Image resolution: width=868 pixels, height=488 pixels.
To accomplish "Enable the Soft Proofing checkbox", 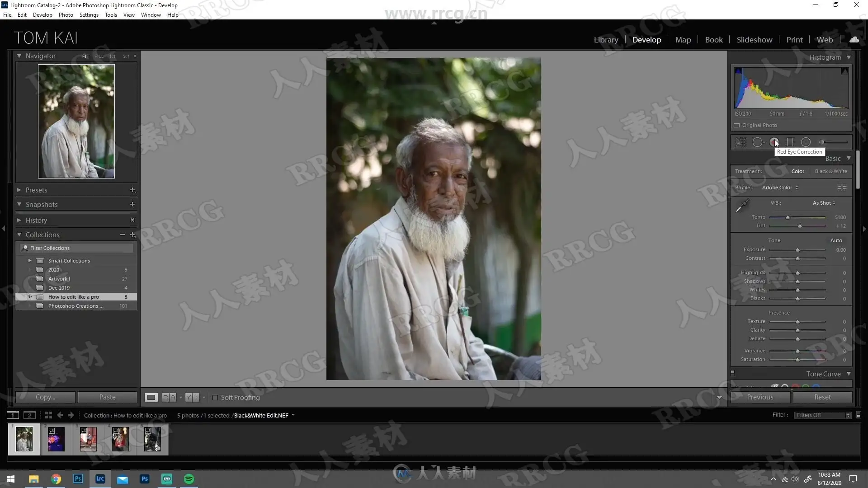I will [215, 398].
